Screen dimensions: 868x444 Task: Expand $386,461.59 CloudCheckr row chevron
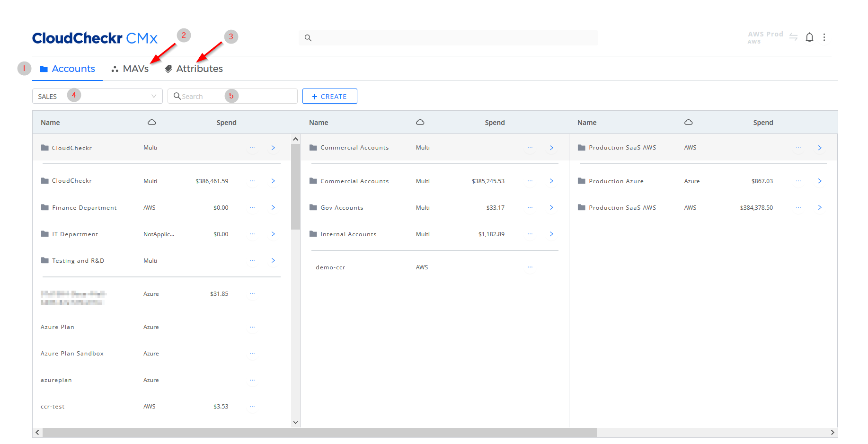click(x=273, y=181)
